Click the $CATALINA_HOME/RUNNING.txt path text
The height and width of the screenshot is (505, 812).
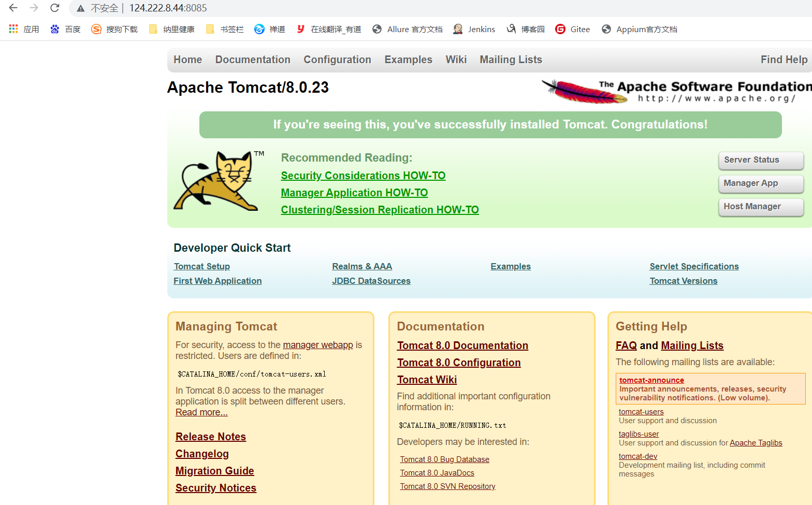point(452,425)
